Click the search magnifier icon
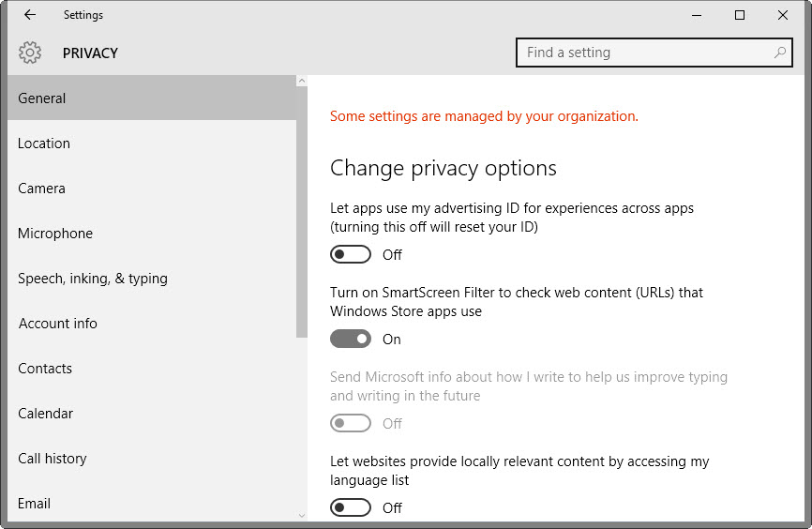812x529 pixels. pos(780,53)
